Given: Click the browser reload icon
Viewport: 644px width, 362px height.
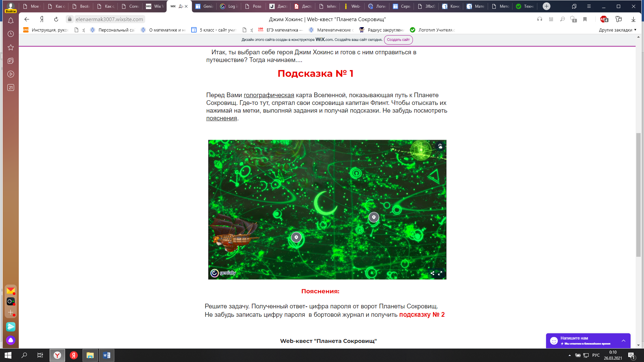Looking at the screenshot, I should [56, 19].
